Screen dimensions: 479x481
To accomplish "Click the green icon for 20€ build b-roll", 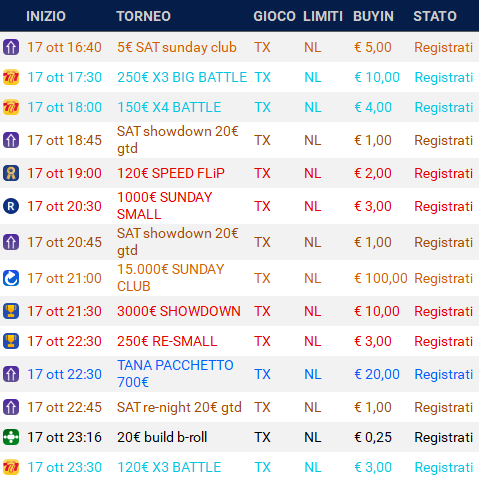I will point(11,437).
